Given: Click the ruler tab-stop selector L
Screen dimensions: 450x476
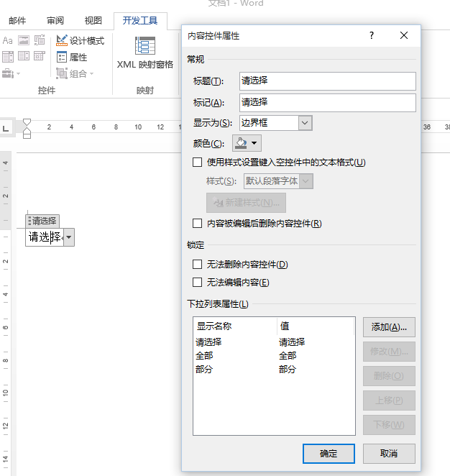Looking at the screenshot, I should (x=6, y=129).
